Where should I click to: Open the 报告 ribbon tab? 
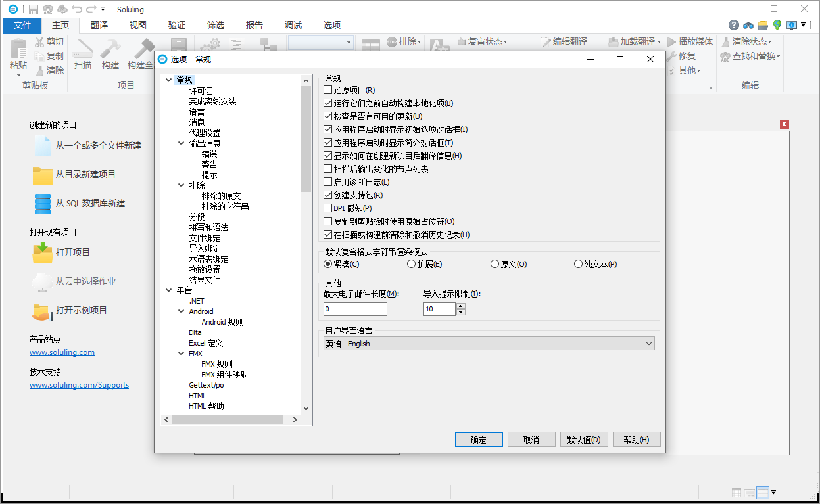(x=254, y=25)
